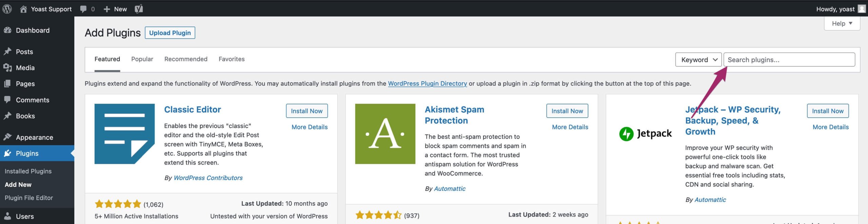Screen dimensions: 868x224
Task: Click the comments bubble icon in the admin bar
Action: click(x=83, y=9)
